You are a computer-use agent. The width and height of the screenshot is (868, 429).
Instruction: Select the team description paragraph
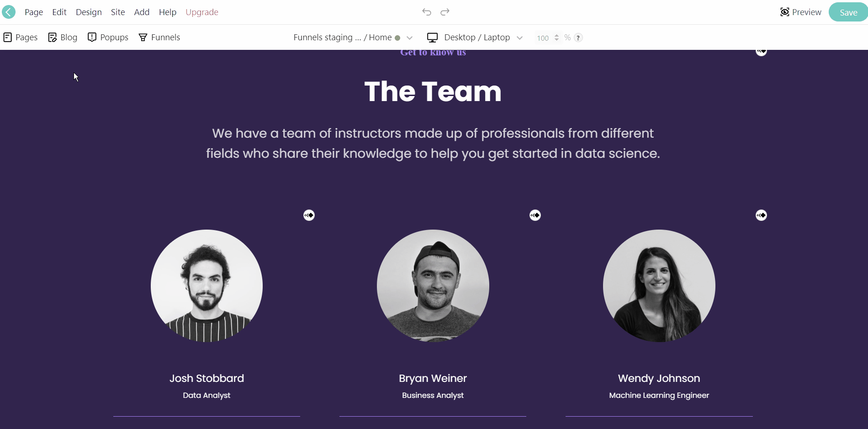coord(433,143)
